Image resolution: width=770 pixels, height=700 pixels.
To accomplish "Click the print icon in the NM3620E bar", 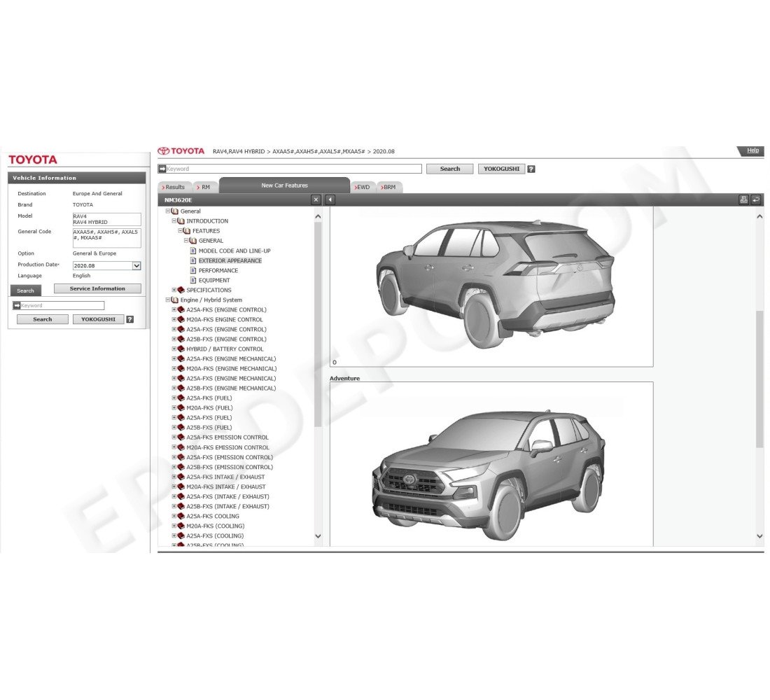I will click(x=743, y=199).
